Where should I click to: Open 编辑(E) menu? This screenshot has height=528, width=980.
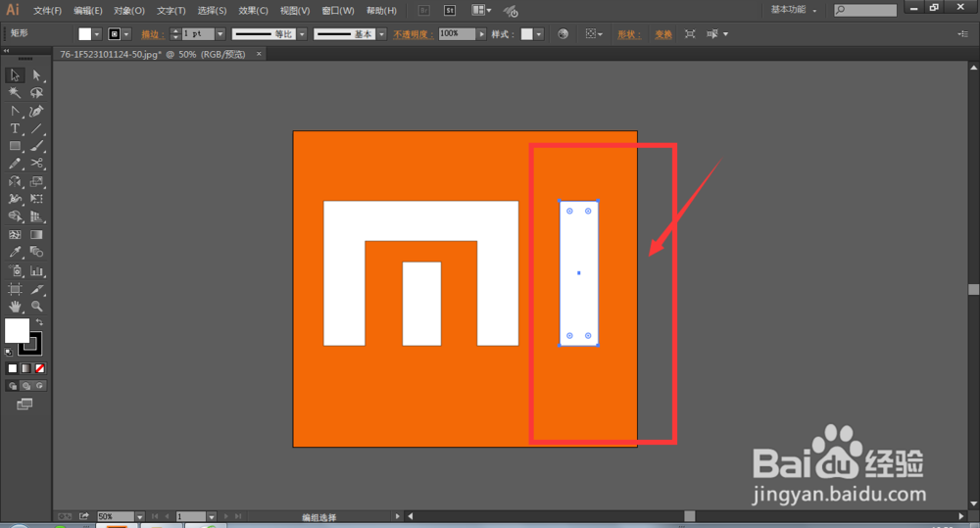point(87,11)
